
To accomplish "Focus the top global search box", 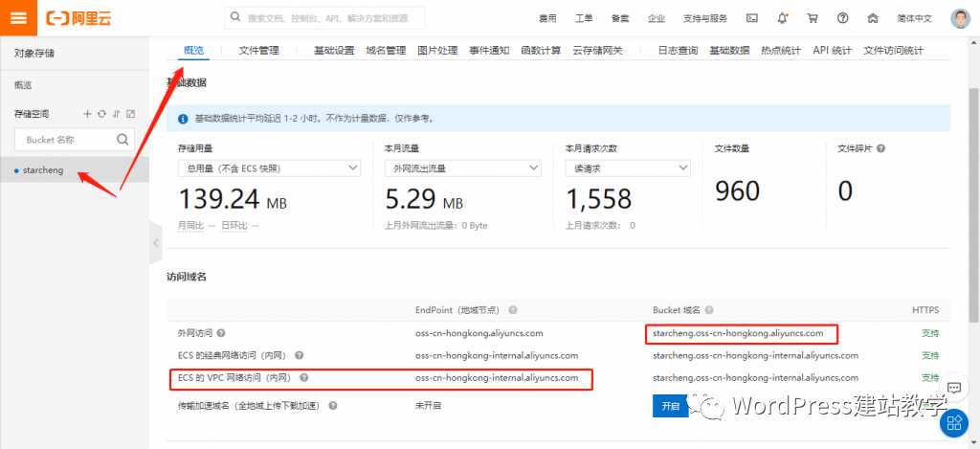I will [x=325, y=18].
